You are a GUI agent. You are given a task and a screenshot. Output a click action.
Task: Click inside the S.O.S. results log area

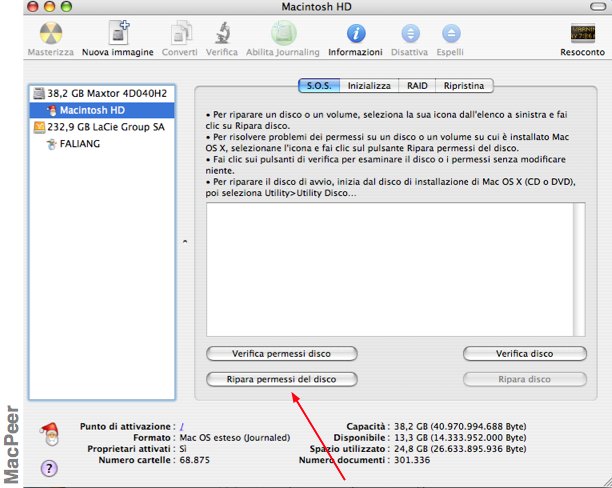(x=390, y=269)
